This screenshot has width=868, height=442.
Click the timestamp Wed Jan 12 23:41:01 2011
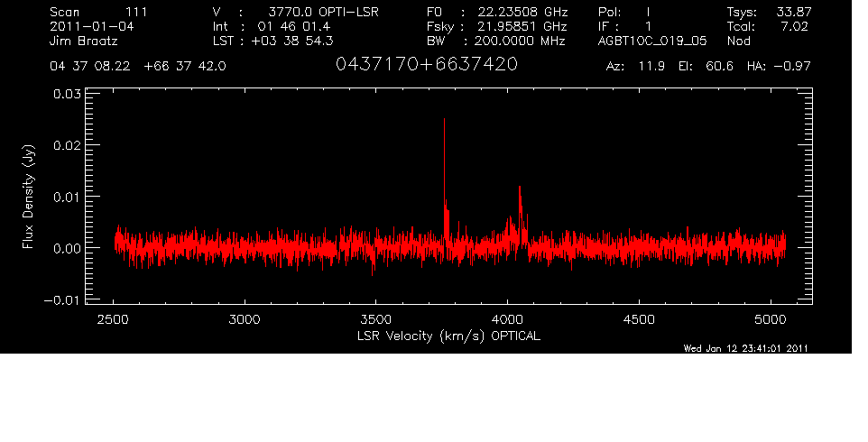[x=745, y=348]
